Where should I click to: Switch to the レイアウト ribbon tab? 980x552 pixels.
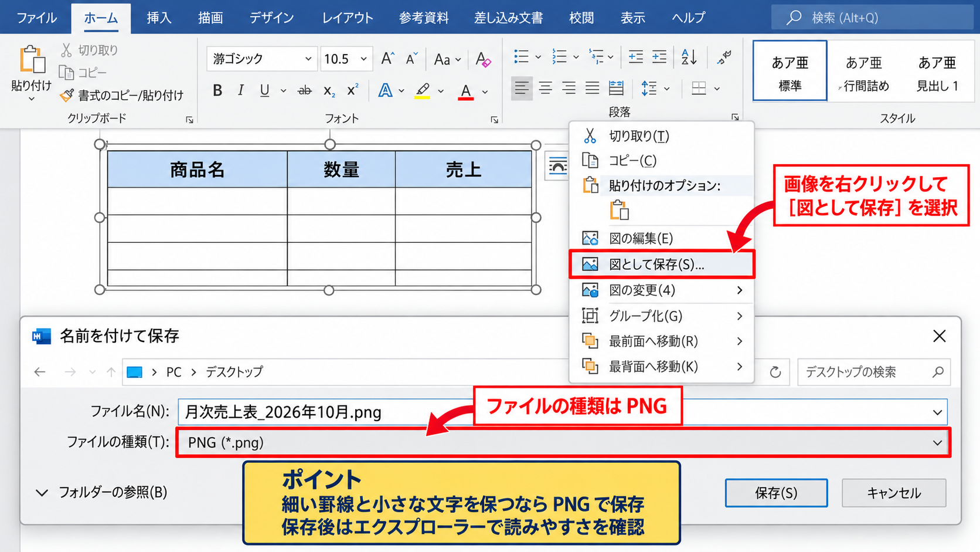click(x=348, y=18)
